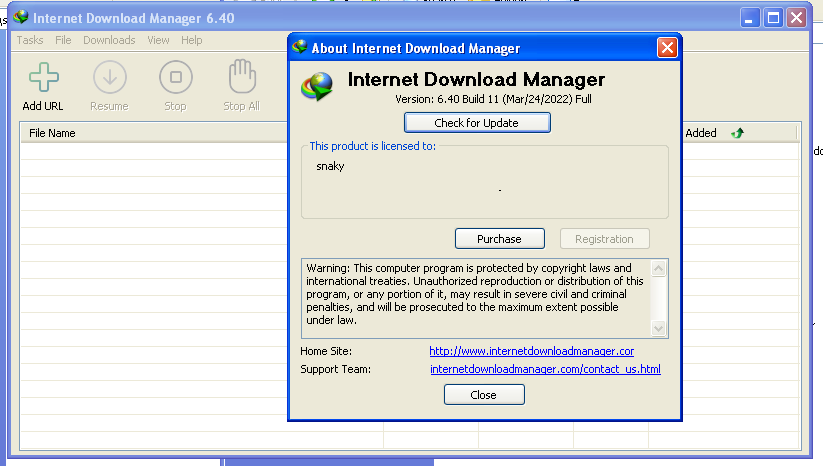The height and width of the screenshot is (466, 823).
Task: Click the 'Internet Download Manager' heading text
Action: coord(476,80)
